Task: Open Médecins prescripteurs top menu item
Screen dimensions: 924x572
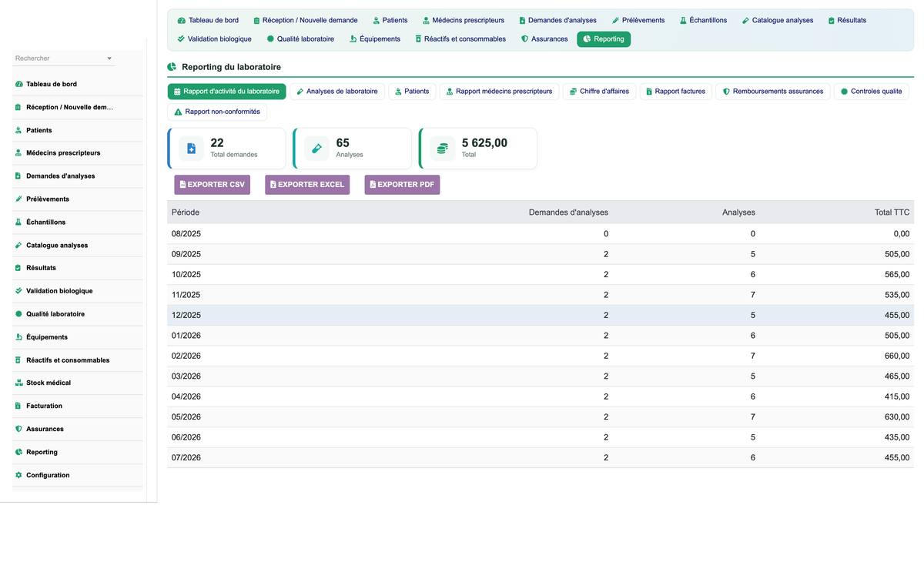Action: tap(464, 20)
